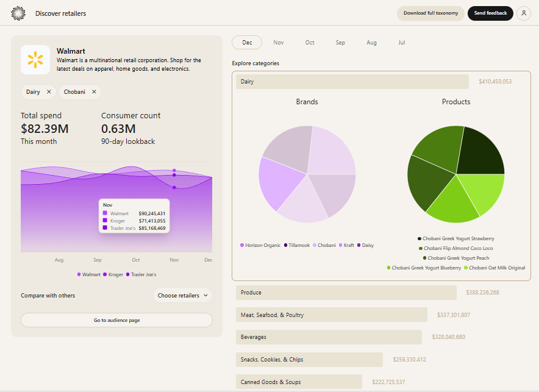Viewport: 539px width, 392px height.
Task: Remove the Dairy filter chip
Action: pyautogui.click(x=49, y=92)
